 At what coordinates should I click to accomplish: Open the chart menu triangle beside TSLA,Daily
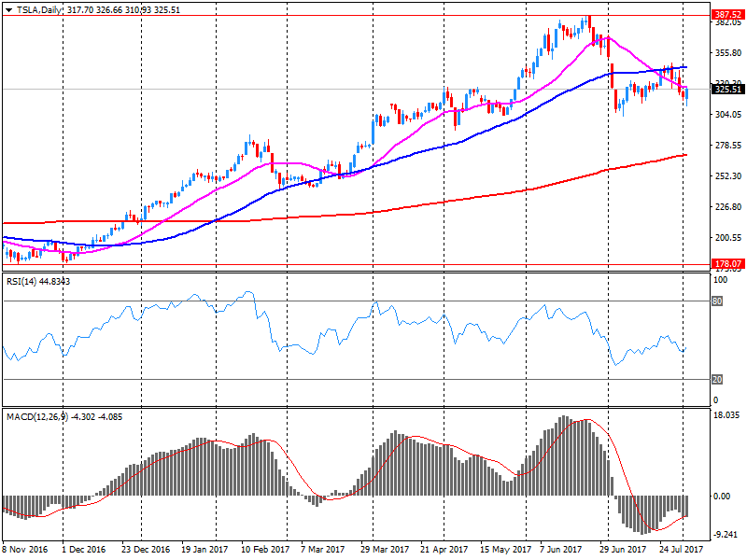click(8, 10)
